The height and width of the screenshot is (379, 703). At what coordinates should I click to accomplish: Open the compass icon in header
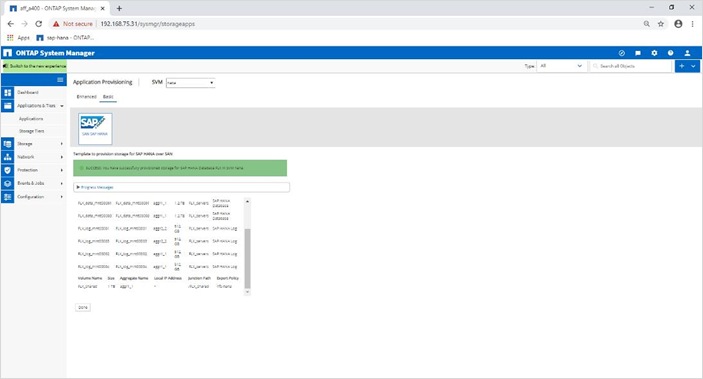[622, 53]
